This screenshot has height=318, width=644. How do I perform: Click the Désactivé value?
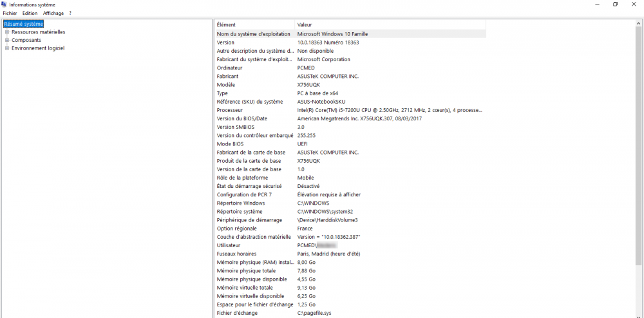(308, 186)
